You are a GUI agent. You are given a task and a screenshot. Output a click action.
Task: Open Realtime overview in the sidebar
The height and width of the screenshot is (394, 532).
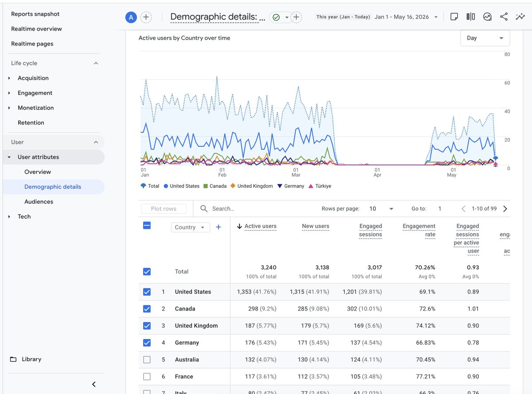pyautogui.click(x=36, y=29)
